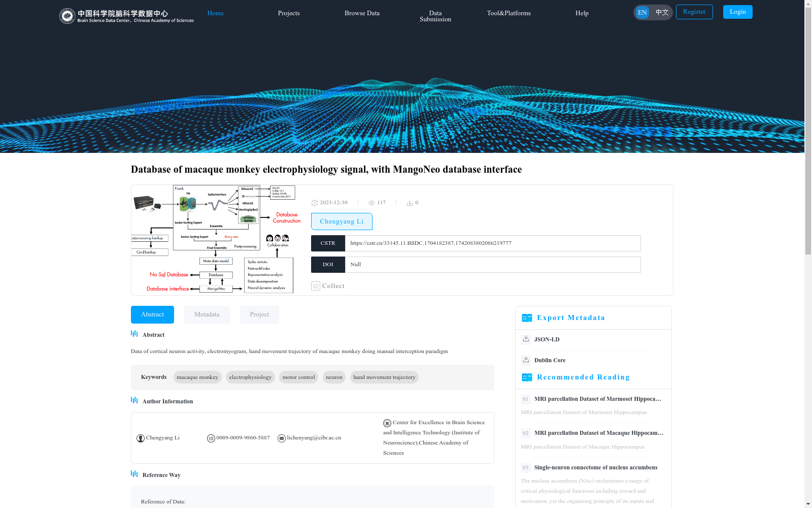
Task: Click the ORCID 0009-0009-9860-5887 text
Action: (243, 438)
